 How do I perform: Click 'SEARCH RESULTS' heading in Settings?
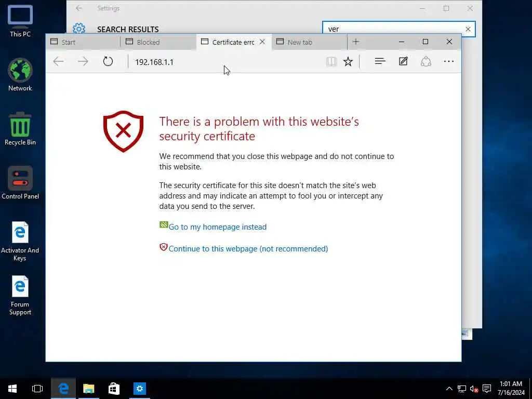click(128, 30)
